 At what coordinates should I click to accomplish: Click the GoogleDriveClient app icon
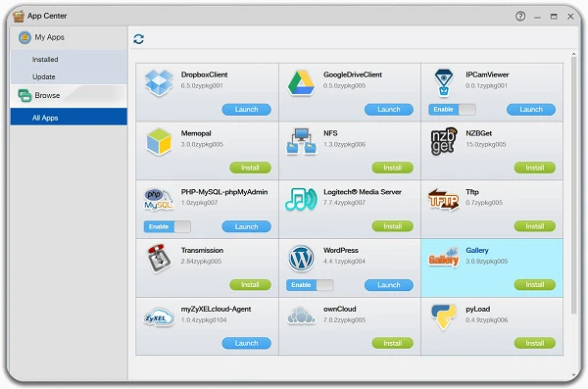point(301,82)
